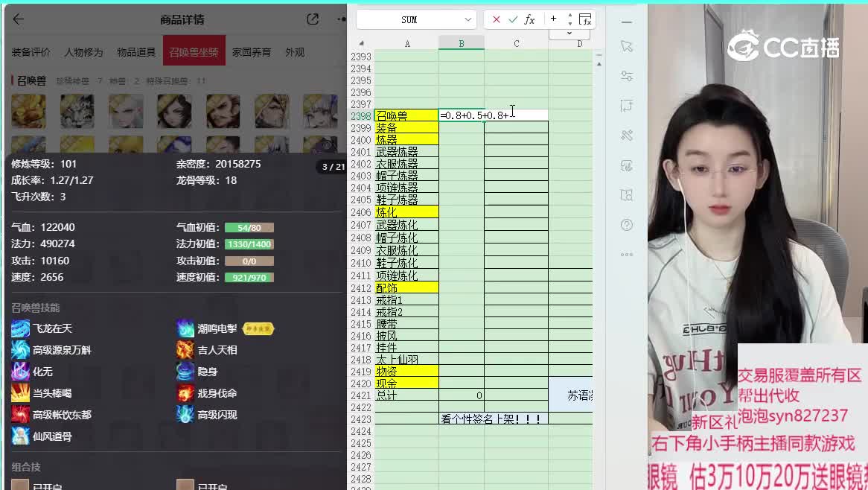
Task: Select the 炼化 cell in row 2406
Action: 407,212
